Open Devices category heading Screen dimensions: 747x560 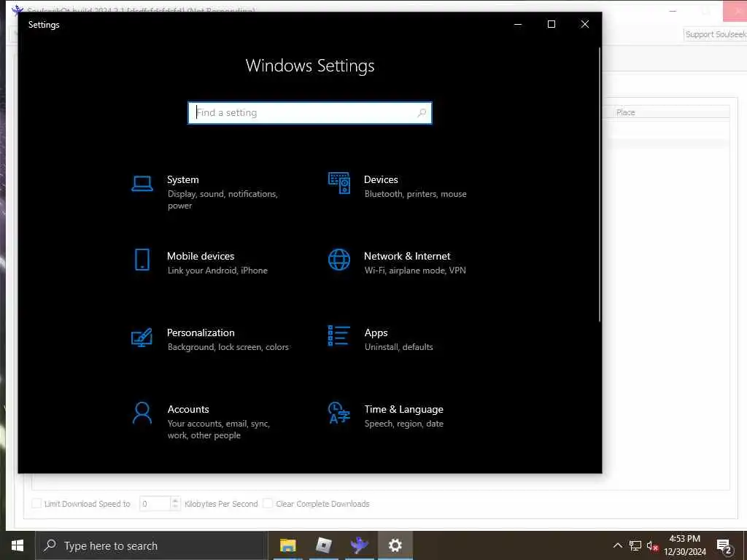[381, 179]
